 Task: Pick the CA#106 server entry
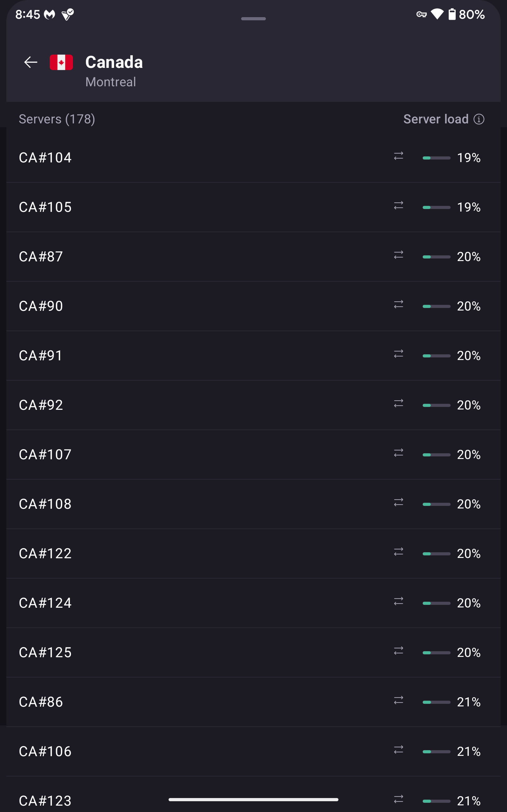pyautogui.click(x=45, y=752)
